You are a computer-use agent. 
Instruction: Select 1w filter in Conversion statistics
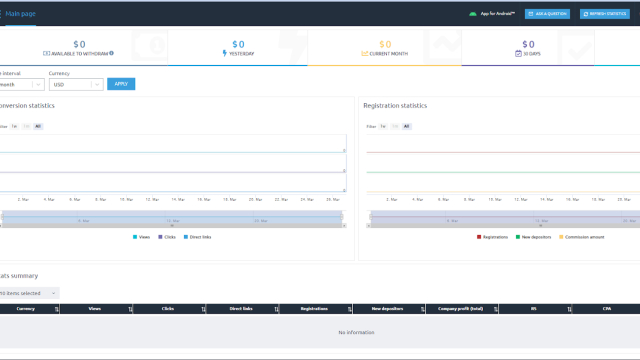(14, 127)
